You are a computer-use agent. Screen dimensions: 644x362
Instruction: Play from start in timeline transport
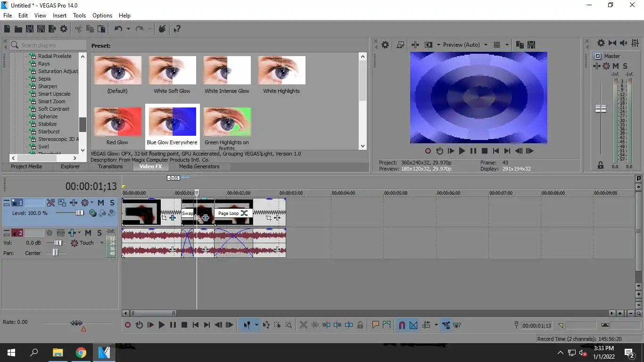pos(150,325)
